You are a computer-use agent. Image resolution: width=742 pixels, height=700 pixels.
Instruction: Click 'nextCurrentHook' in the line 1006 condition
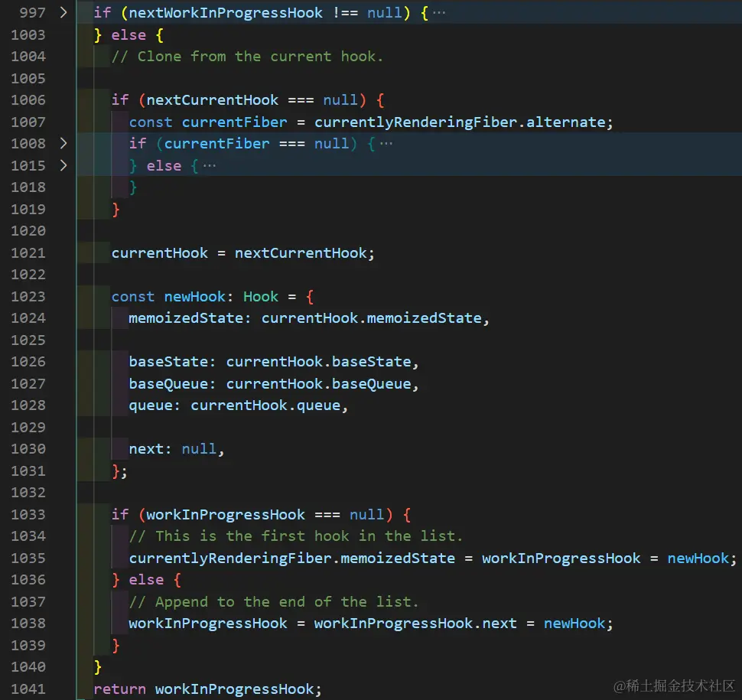tap(213, 100)
